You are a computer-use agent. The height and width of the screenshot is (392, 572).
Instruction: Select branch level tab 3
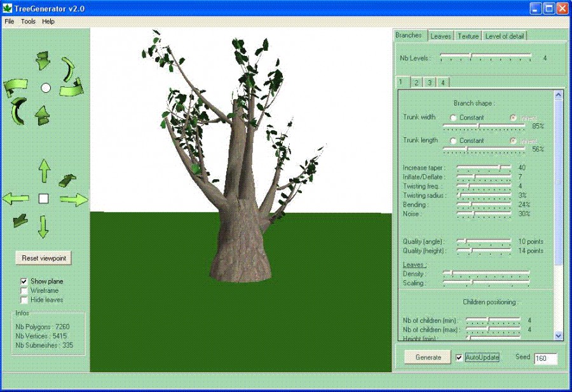coord(430,83)
